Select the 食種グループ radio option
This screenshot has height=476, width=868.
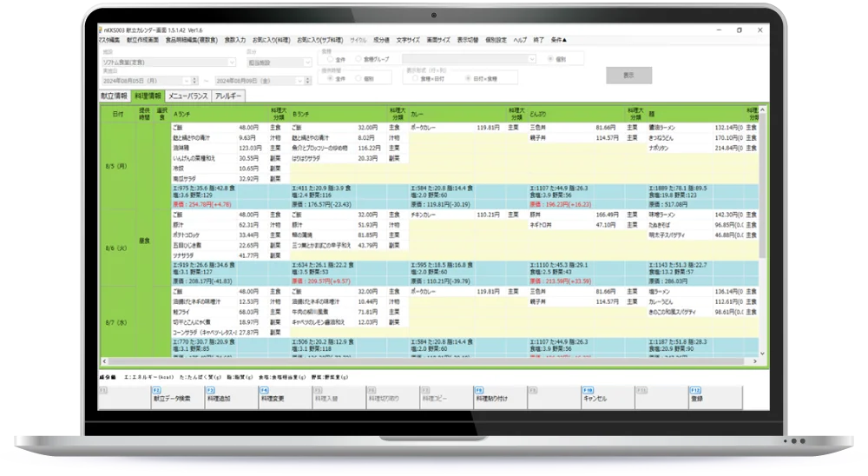tap(358, 59)
